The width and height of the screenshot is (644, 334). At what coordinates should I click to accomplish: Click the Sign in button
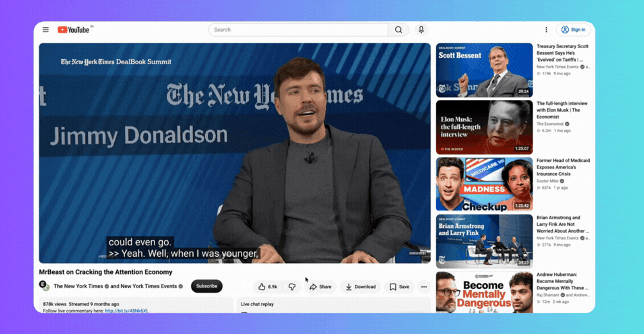point(573,30)
